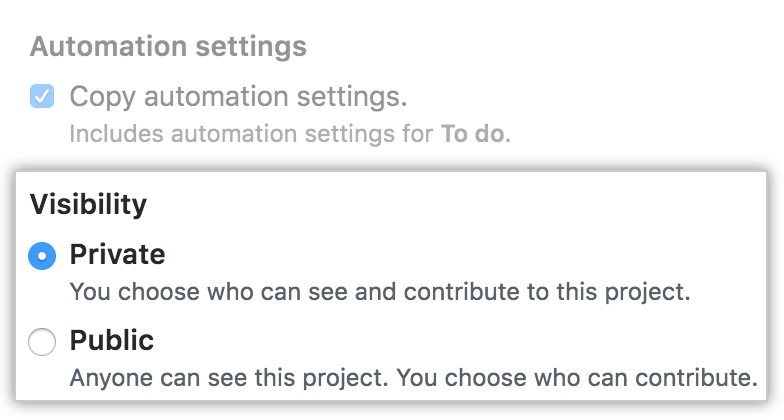Click the Private option description text
The height and width of the screenshot is (420, 784).
381,293
